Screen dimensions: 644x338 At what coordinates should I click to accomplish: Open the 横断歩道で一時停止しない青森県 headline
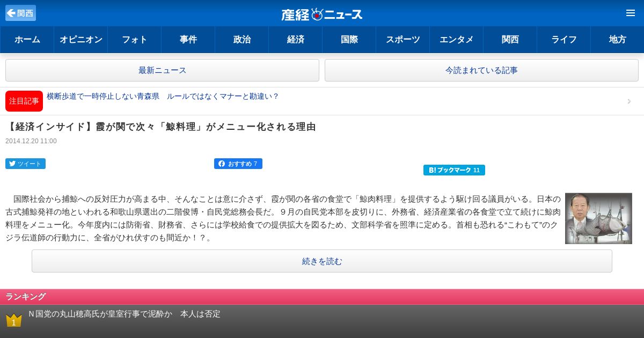(x=163, y=97)
